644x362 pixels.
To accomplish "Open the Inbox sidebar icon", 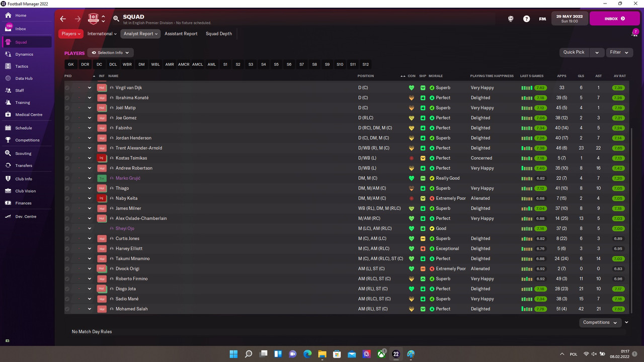I will (x=9, y=29).
